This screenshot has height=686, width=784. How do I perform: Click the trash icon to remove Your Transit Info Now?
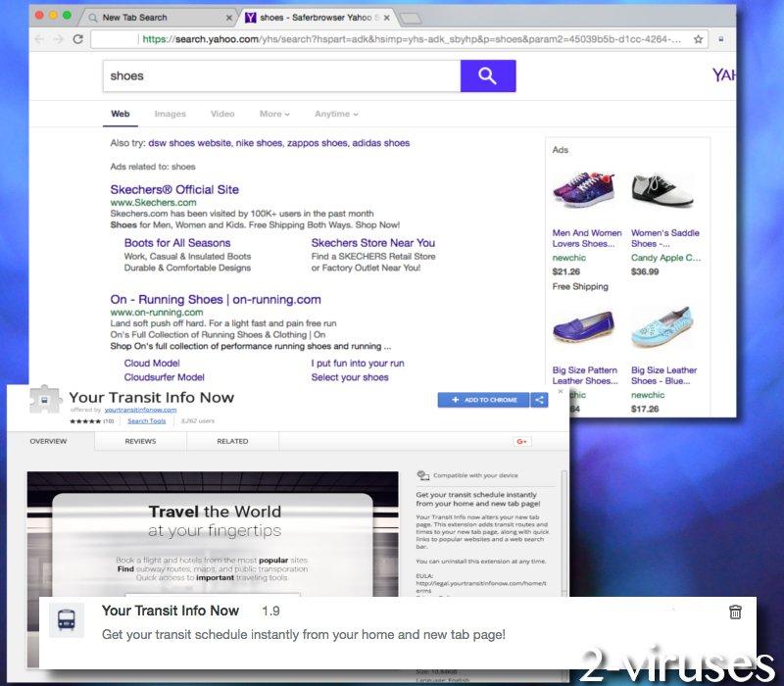point(735,612)
